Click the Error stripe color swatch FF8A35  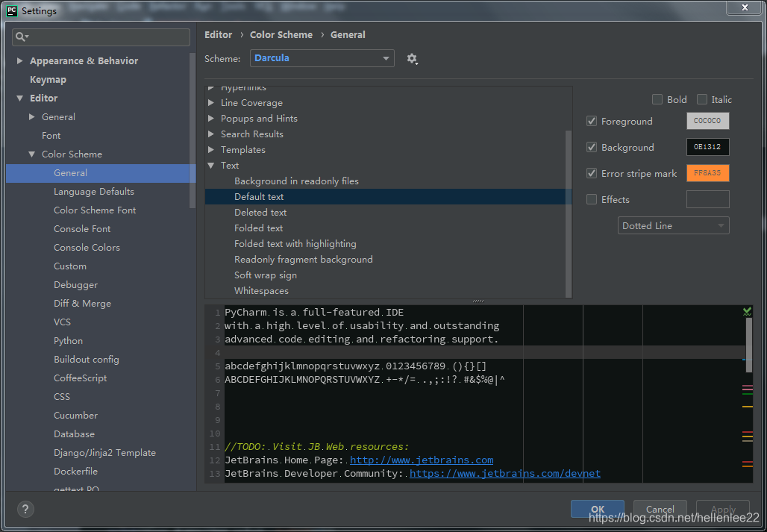tap(708, 173)
